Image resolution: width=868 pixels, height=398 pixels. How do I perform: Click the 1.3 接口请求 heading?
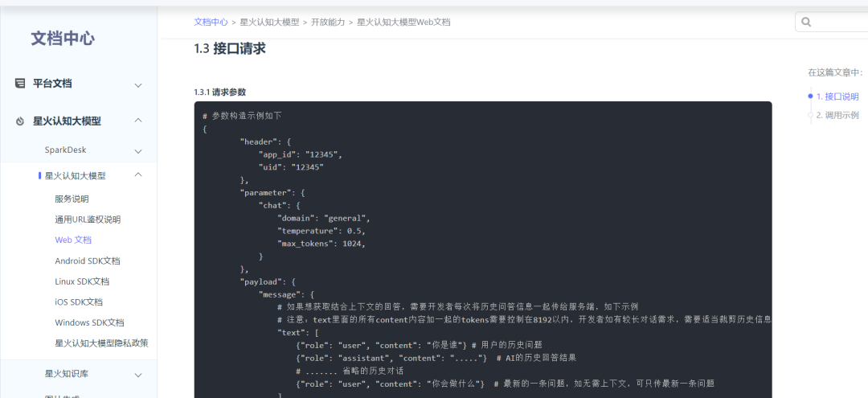230,49
